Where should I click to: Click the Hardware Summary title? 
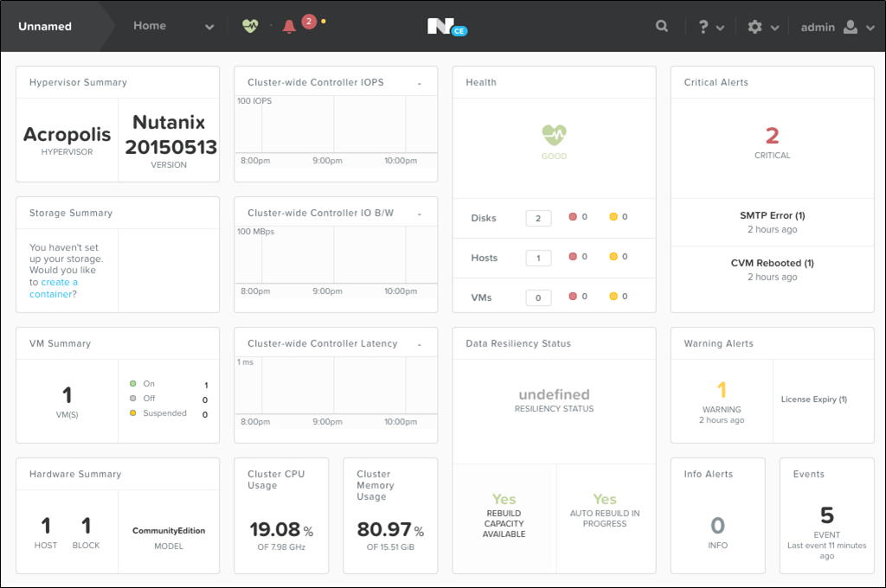click(x=75, y=474)
